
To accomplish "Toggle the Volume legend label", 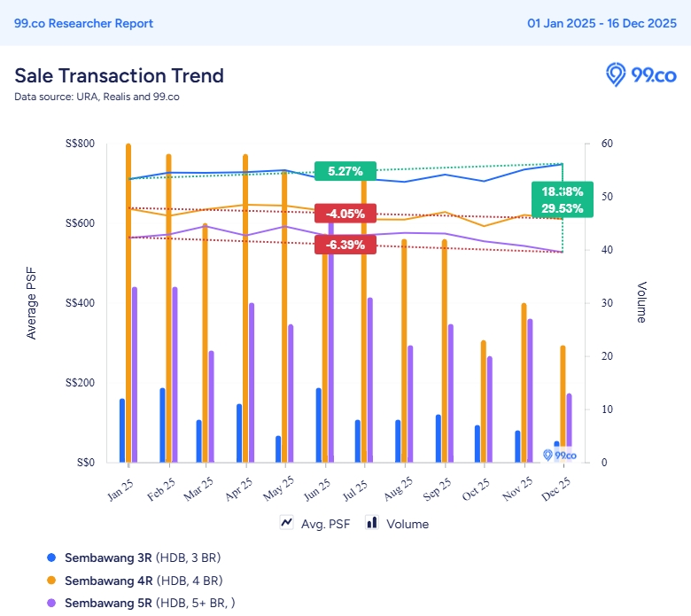I will pyautogui.click(x=408, y=524).
